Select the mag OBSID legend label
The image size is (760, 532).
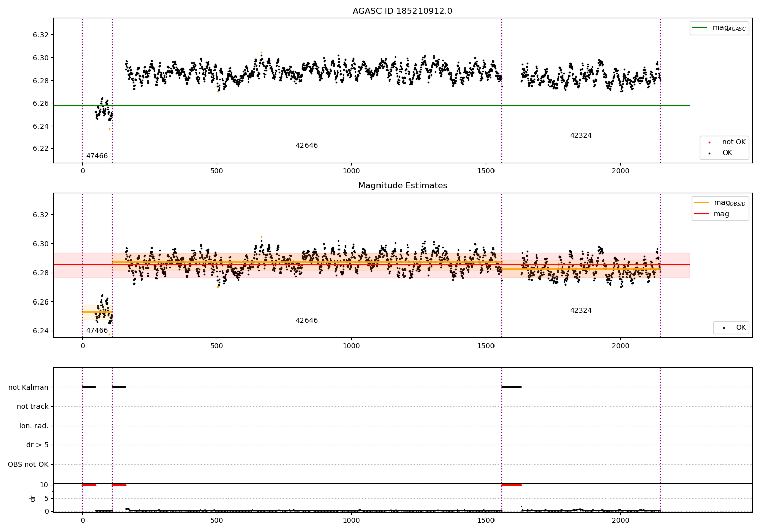(x=730, y=203)
